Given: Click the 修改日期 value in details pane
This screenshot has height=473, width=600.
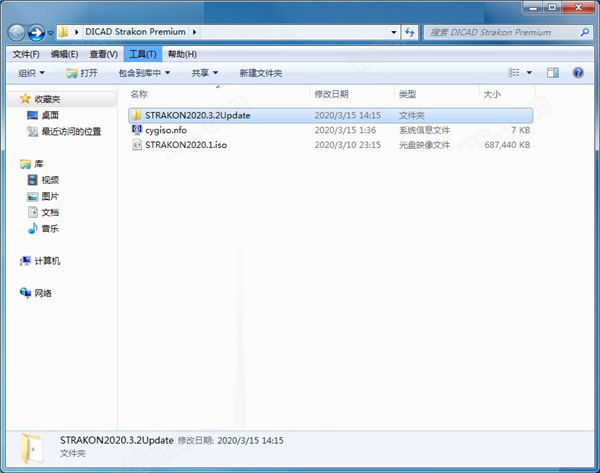Looking at the screenshot, I should coord(250,441).
